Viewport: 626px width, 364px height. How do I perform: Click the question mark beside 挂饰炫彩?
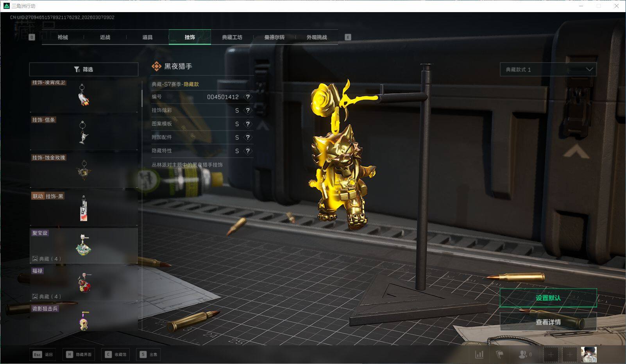point(247,111)
